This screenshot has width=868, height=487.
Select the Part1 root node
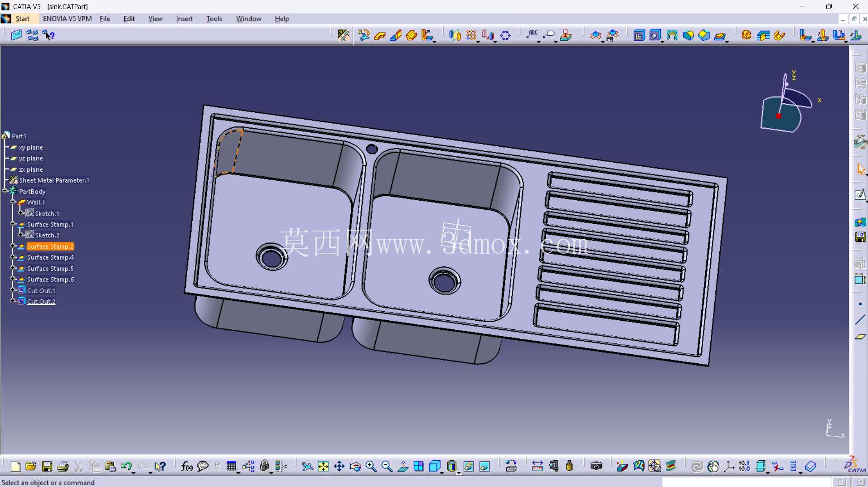click(19, 136)
